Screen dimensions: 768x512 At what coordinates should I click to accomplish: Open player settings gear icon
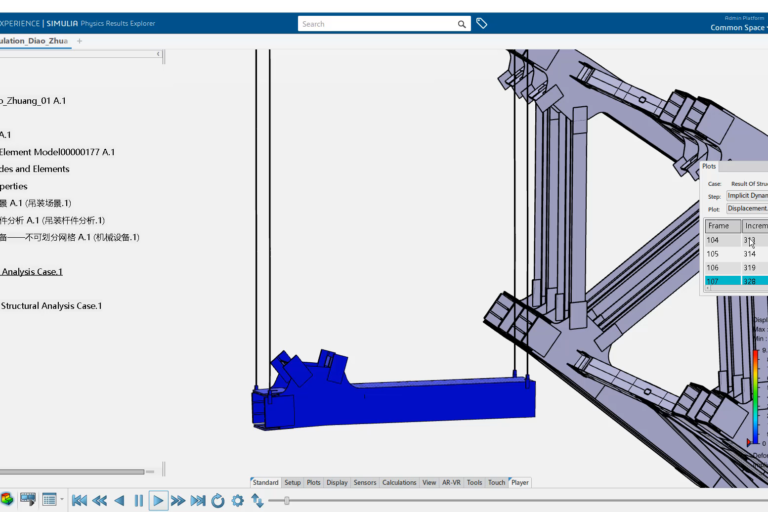pos(238,500)
